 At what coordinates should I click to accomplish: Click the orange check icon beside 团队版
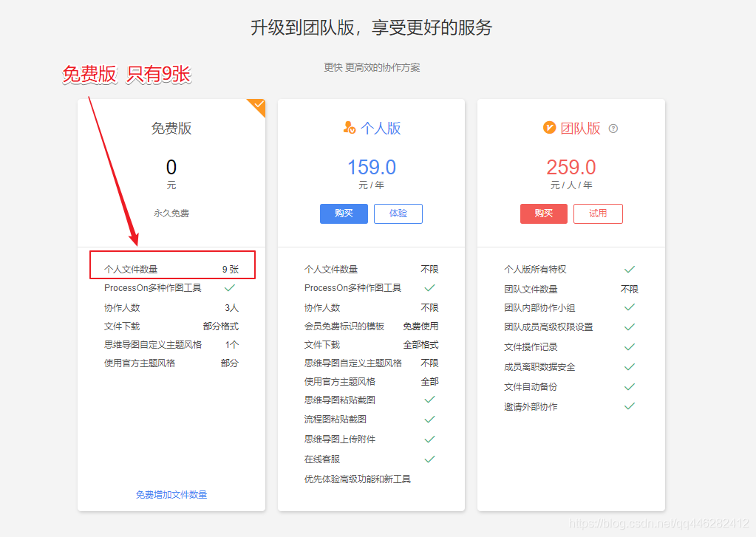coord(548,127)
